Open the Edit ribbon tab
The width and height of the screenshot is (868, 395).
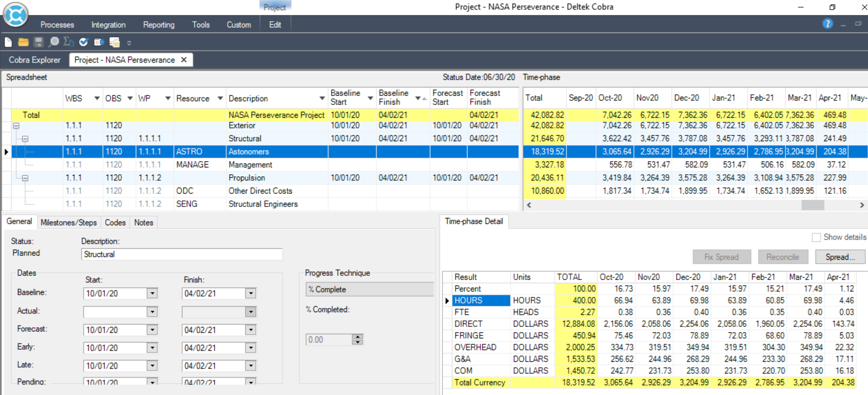(x=275, y=25)
